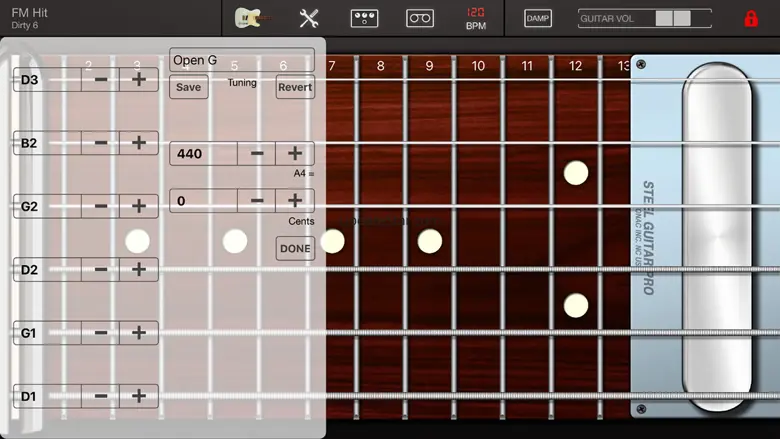The image size is (780, 439).
Task: Open the Open G tuning name field
Action: coord(241,60)
